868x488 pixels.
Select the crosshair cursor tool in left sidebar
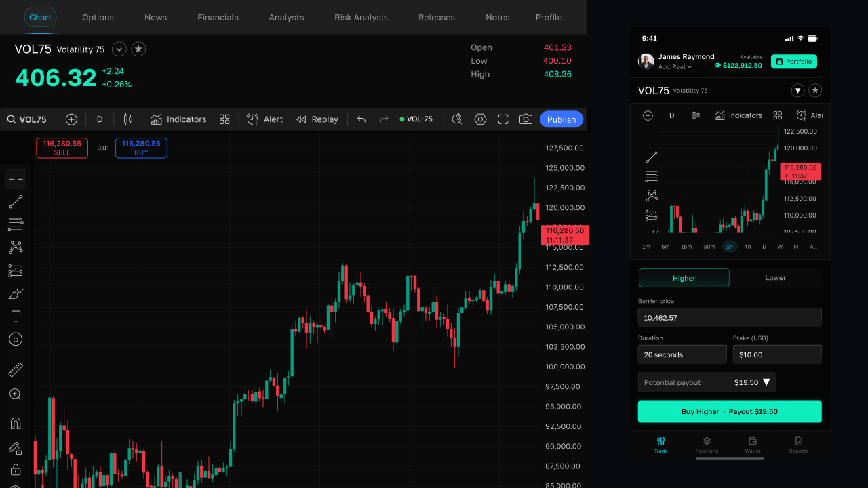point(16,179)
